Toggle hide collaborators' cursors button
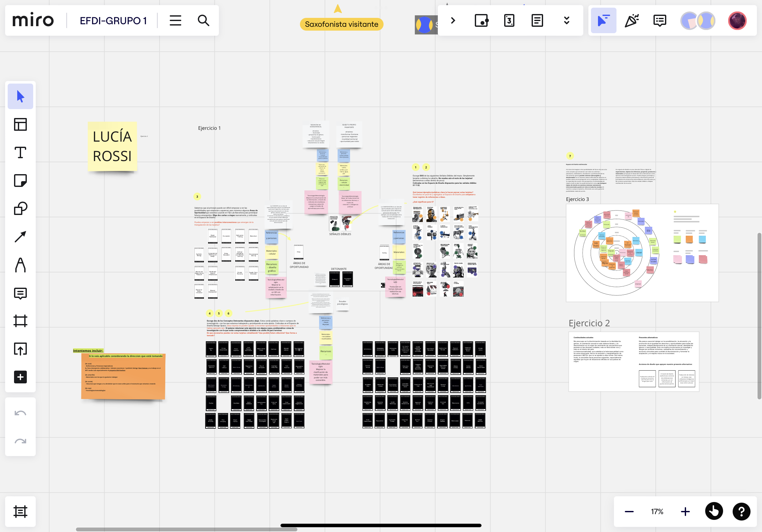The width and height of the screenshot is (762, 532). (603, 20)
